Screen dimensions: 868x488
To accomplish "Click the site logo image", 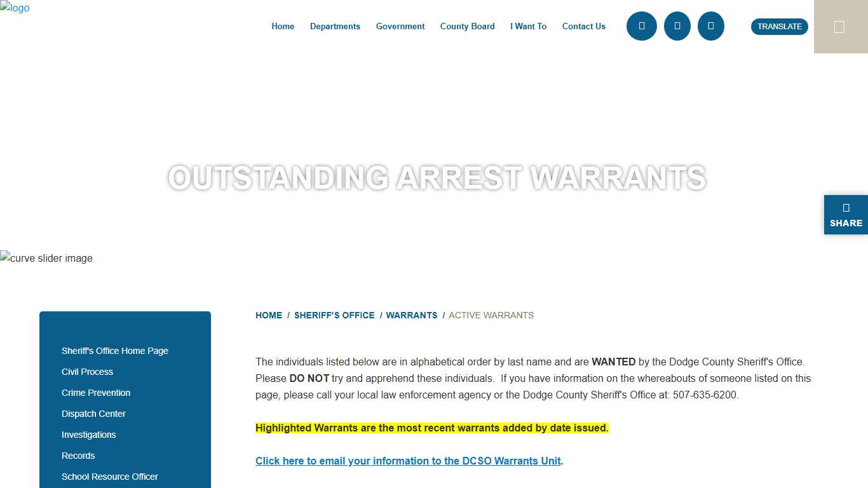I will tap(15, 8).
